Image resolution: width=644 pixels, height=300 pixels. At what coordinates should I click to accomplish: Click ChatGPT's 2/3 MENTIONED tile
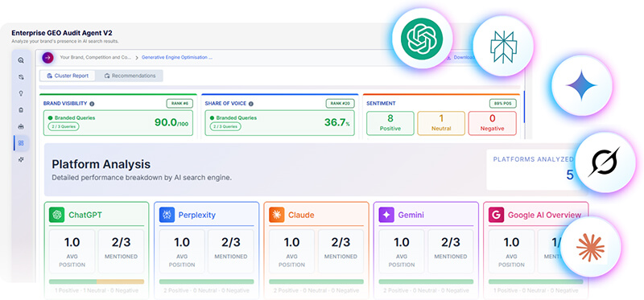[x=122, y=251]
